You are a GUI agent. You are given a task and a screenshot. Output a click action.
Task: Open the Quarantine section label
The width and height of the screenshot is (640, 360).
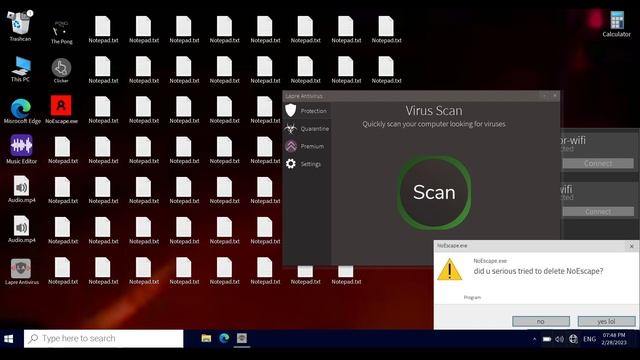pos(315,129)
